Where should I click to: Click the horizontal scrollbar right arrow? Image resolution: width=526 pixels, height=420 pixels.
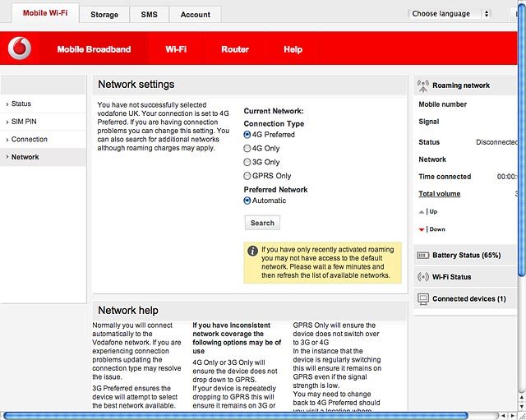512,416
